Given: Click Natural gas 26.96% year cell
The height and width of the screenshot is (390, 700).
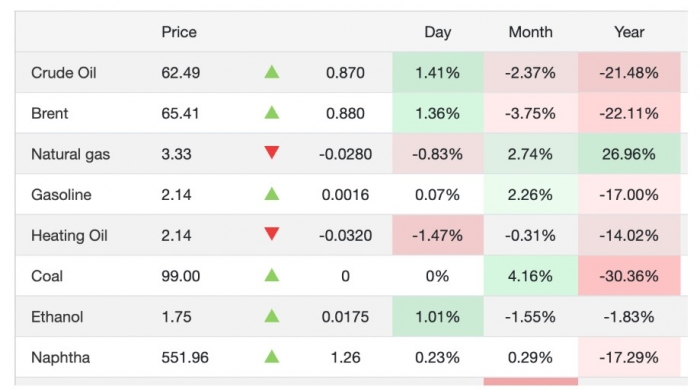Looking at the screenshot, I should [629, 154].
